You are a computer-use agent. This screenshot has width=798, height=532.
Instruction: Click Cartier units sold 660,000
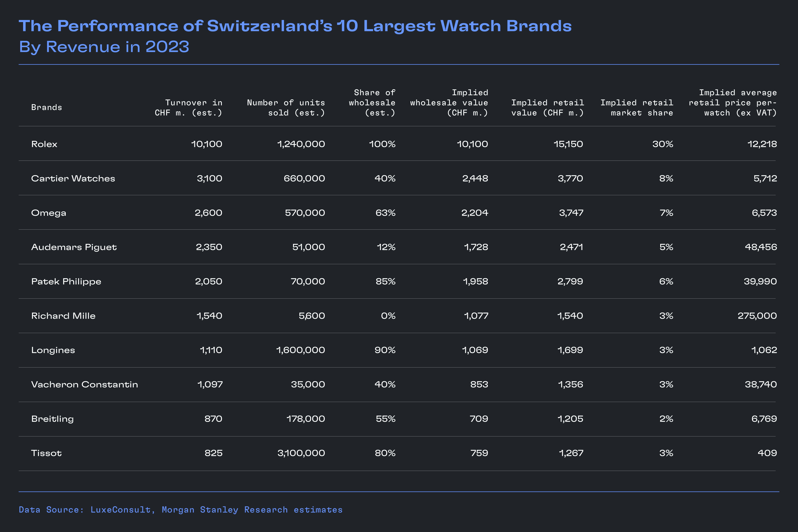pos(304,178)
